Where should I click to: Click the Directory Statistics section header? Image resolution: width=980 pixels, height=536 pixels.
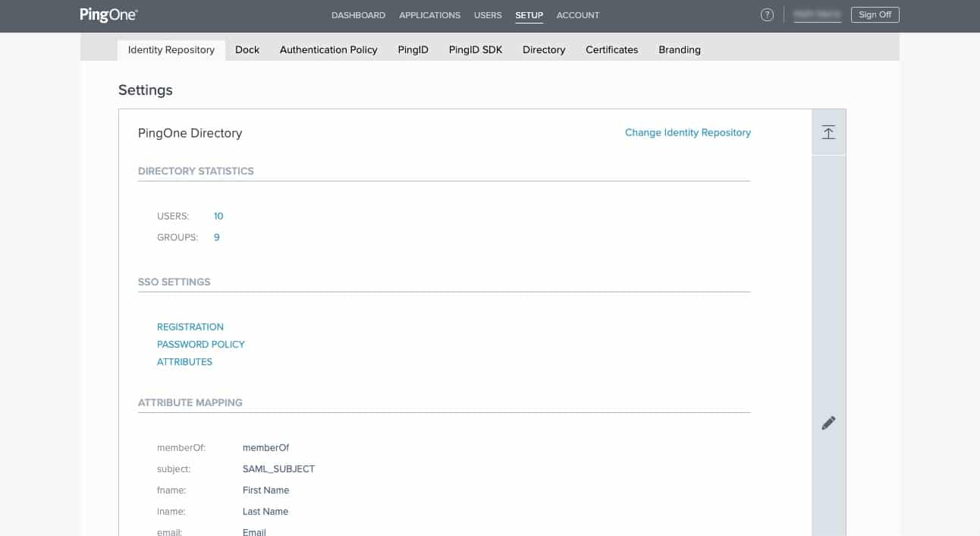click(x=196, y=171)
